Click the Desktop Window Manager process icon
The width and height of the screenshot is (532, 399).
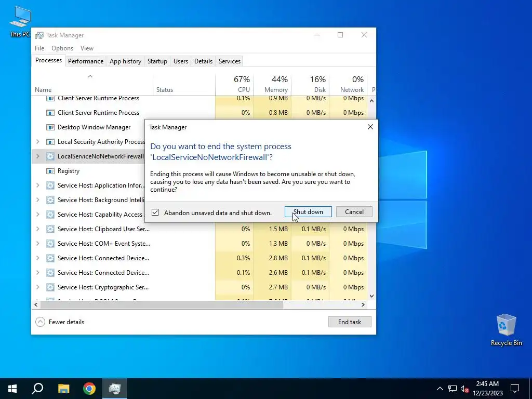coord(50,127)
